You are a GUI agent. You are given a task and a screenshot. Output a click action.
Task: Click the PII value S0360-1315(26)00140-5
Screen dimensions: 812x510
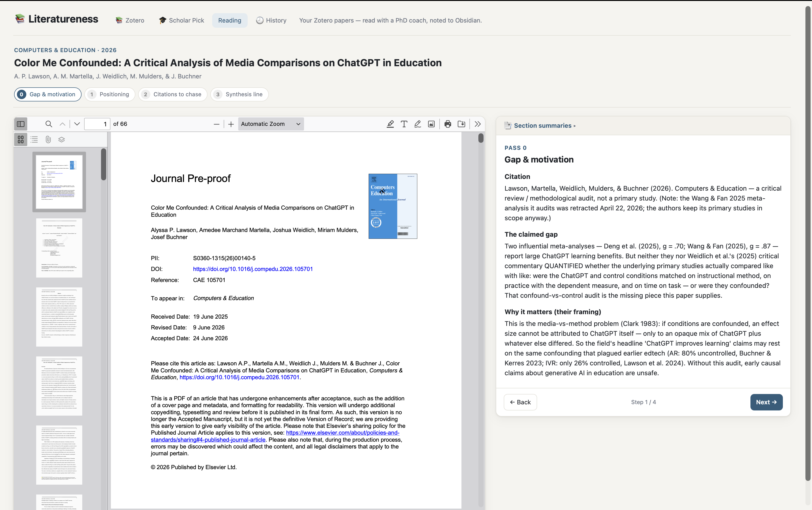click(x=224, y=258)
